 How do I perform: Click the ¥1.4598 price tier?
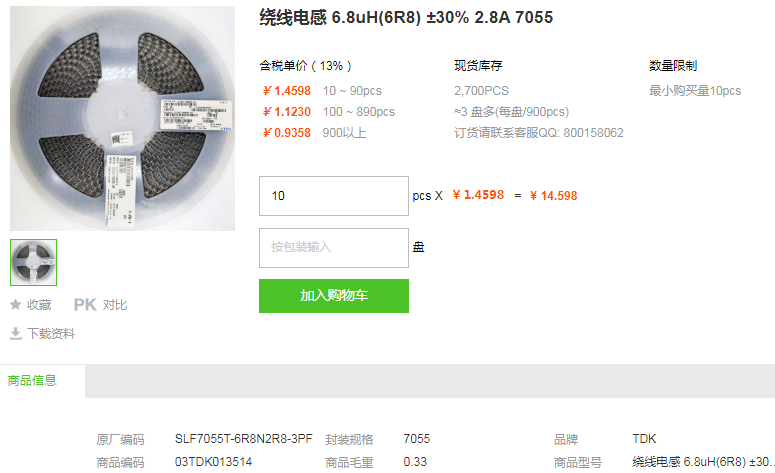pos(287,91)
